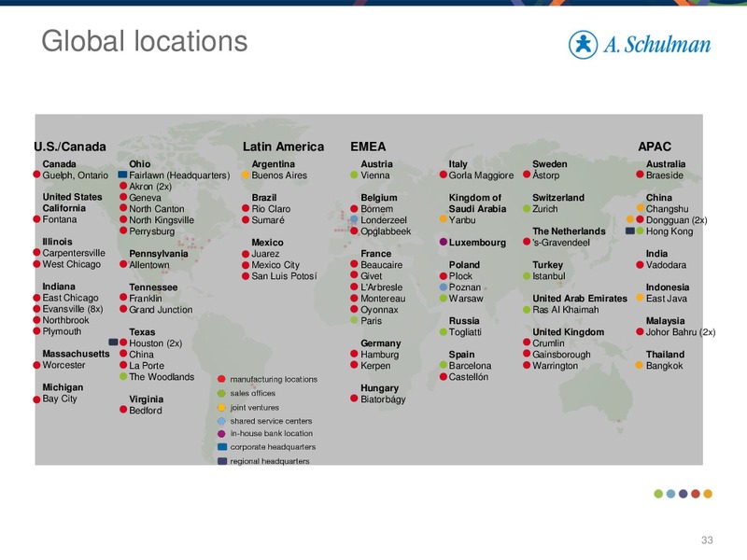The width and height of the screenshot is (747, 560).
Task: Click the dark square beside Hong Kong
Action: pos(629,231)
